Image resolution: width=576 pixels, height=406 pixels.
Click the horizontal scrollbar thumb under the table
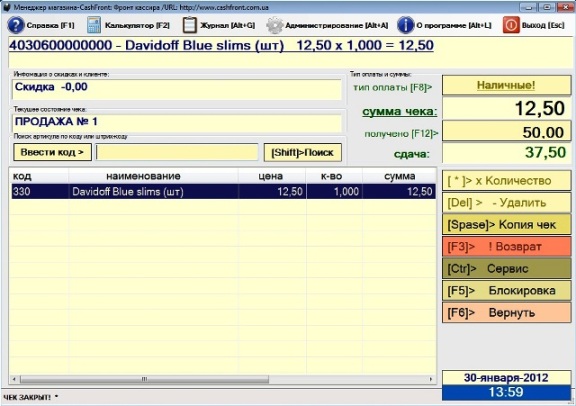[144, 379]
